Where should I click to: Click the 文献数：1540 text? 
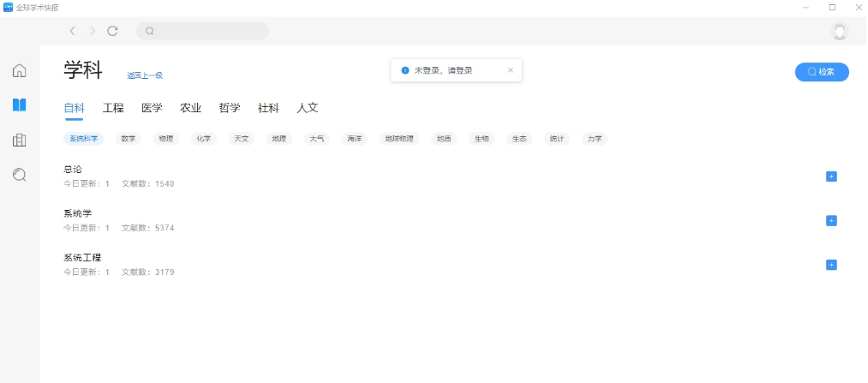point(147,183)
